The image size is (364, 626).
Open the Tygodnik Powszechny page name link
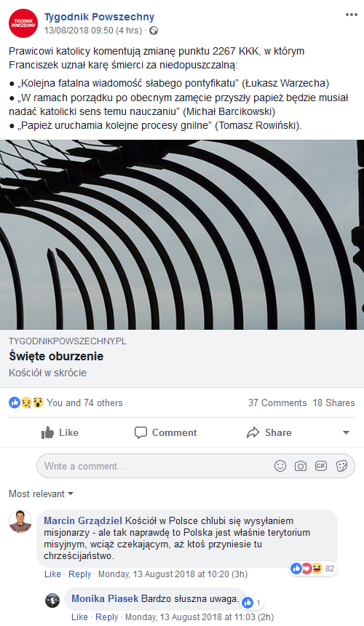(x=99, y=17)
